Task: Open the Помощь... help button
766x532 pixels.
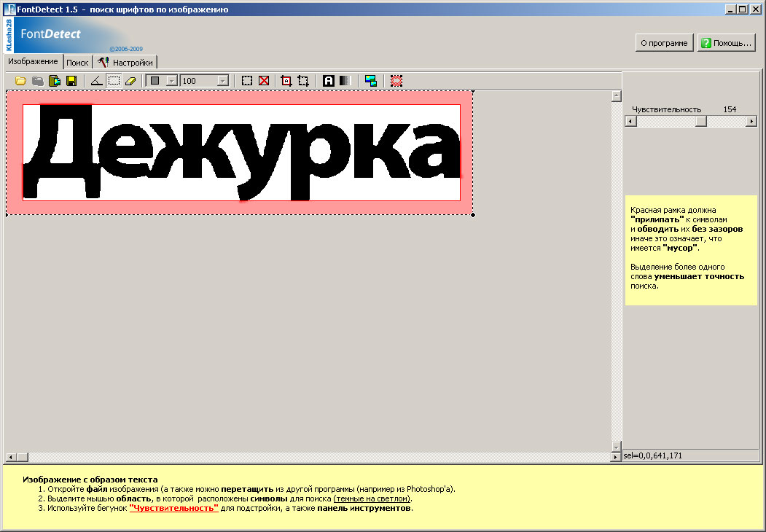Action: [725, 43]
